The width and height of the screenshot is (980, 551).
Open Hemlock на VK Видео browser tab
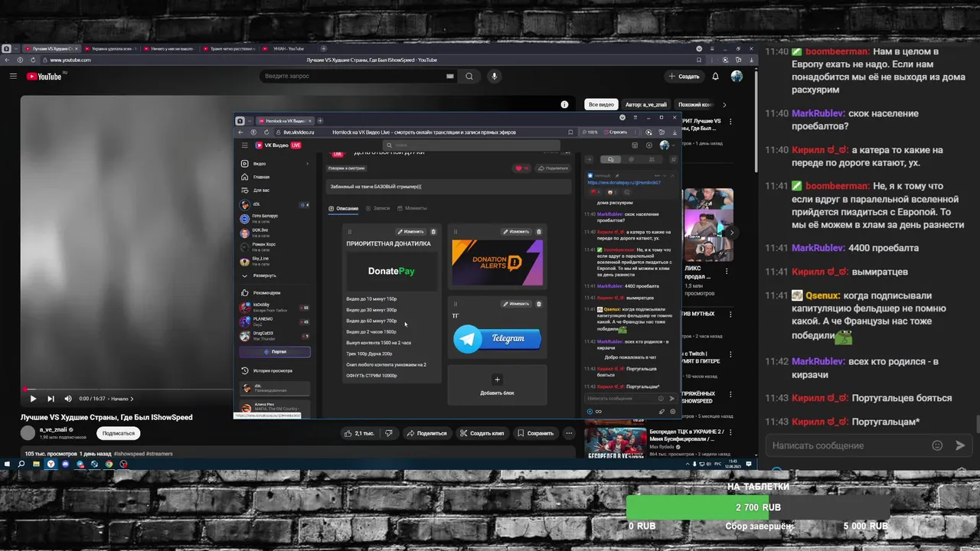click(x=285, y=120)
